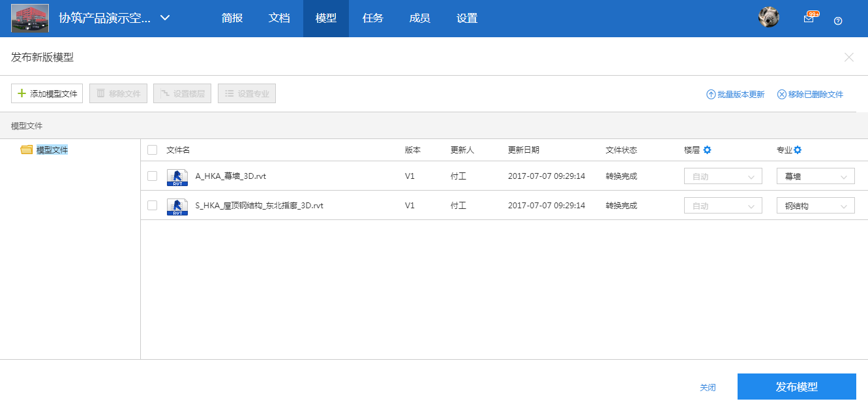The height and width of the screenshot is (412, 868).
Task: Select 模型文件 in the left tree panel
Action: 53,149
